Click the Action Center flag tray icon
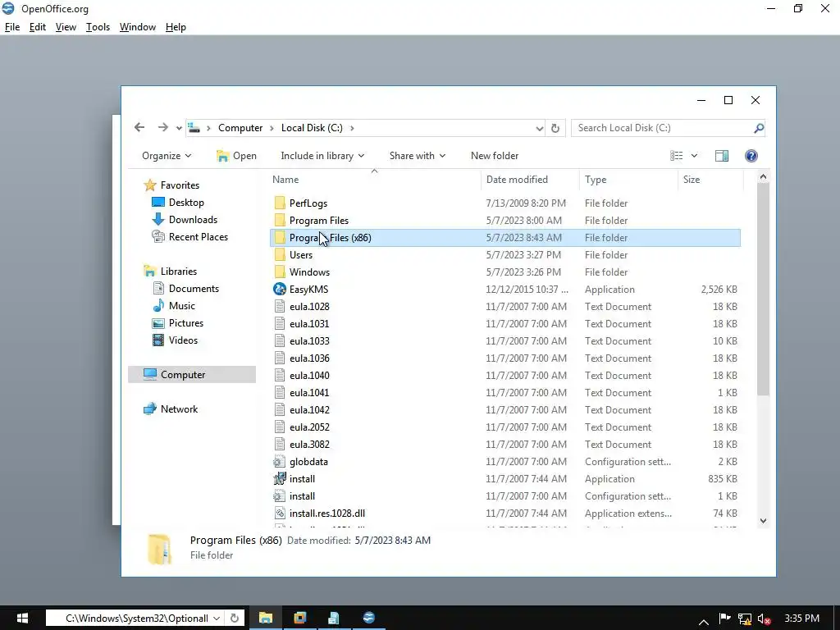840x630 pixels. pos(724,619)
